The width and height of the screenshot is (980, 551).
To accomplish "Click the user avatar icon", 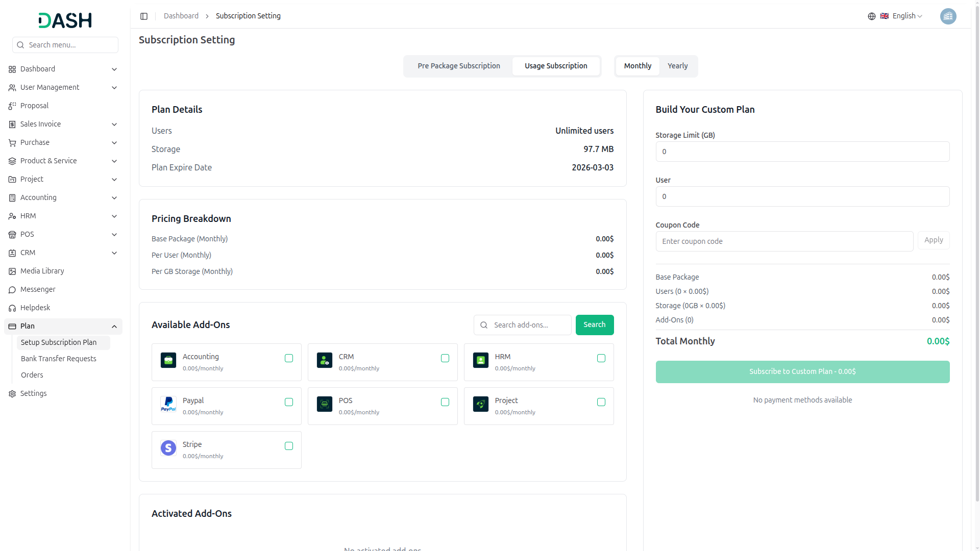I will (948, 16).
